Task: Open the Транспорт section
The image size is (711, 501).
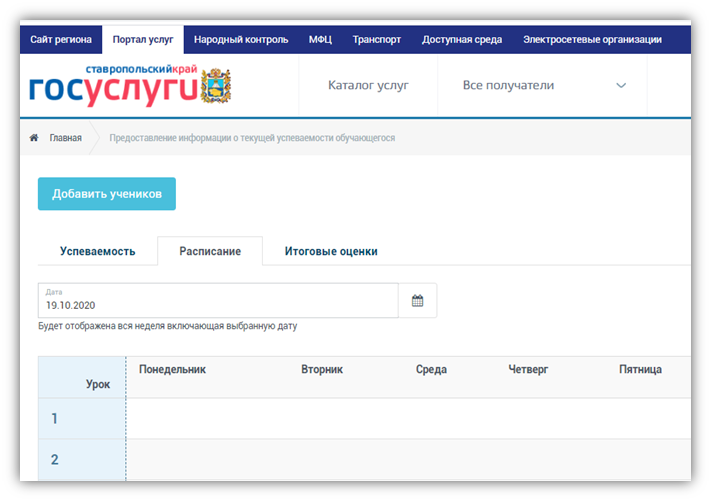Action: (x=377, y=39)
